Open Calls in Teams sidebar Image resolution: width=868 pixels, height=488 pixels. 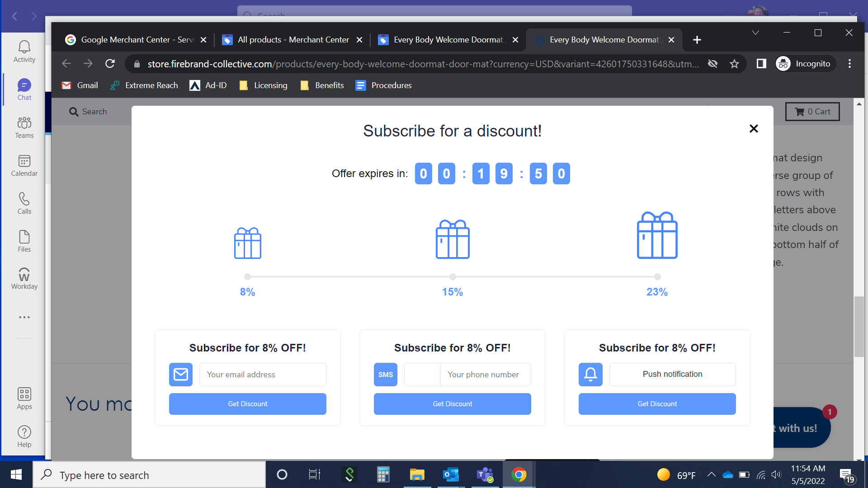[24, 203]
